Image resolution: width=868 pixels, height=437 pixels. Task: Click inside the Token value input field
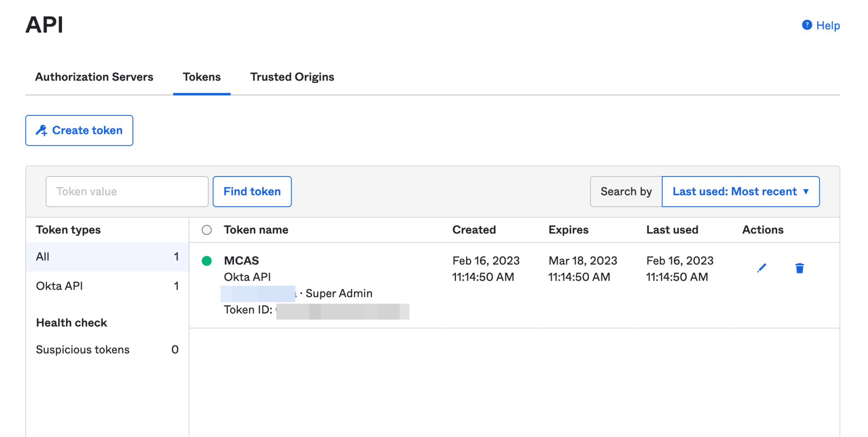(x=127, y=191)
